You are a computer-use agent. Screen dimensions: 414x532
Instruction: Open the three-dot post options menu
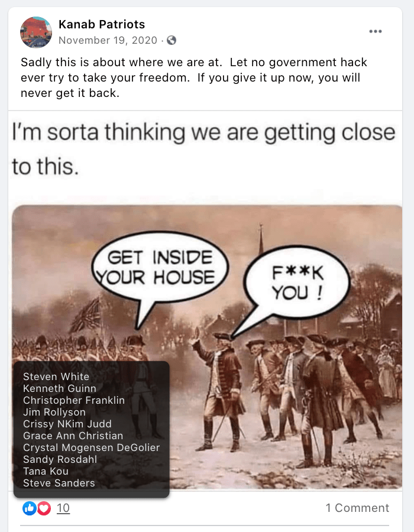[x=376, y=31]
